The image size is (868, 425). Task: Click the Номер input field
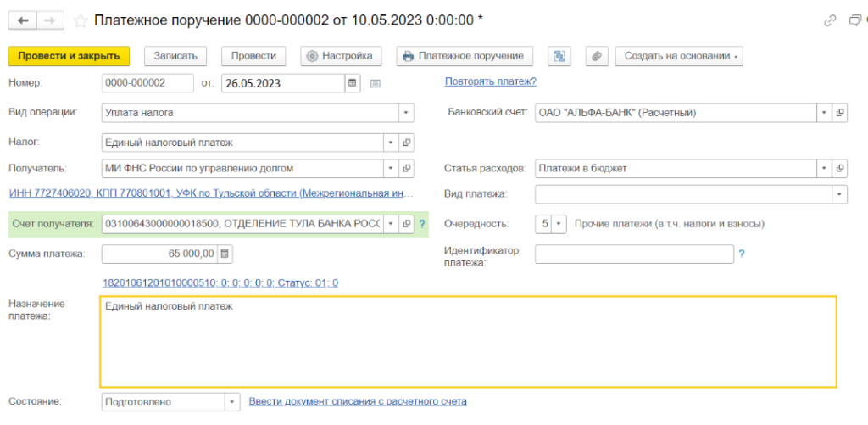[147, 83]
